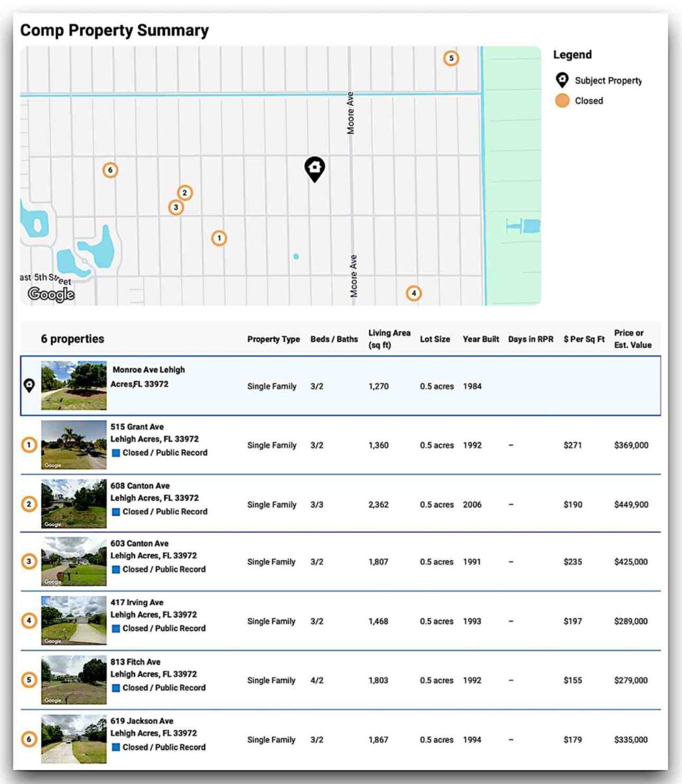Click the blue Closed status square for 813 Fitch
The width and height of the screenshot is (682, 784).
(x=116, y=688)
